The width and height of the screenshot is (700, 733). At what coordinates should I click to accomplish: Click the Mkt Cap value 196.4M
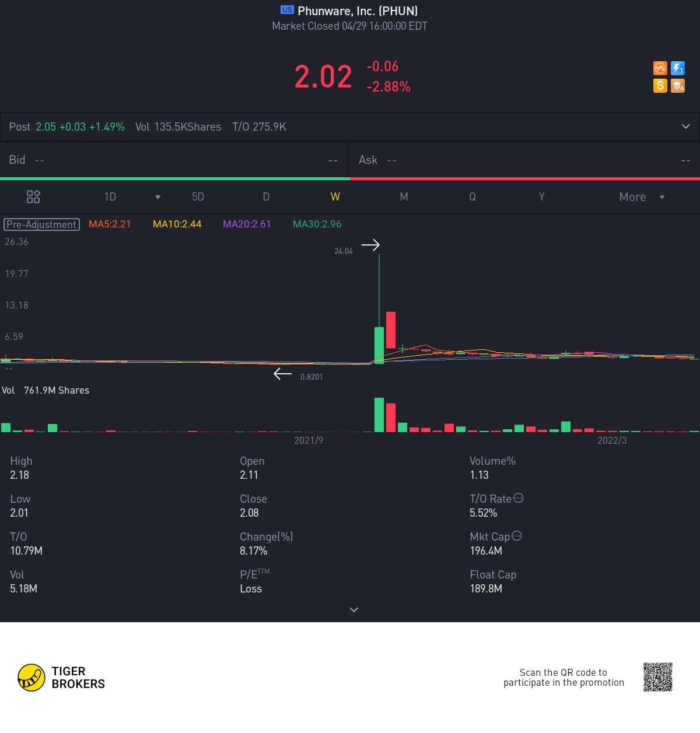click(x=486, y=550)
